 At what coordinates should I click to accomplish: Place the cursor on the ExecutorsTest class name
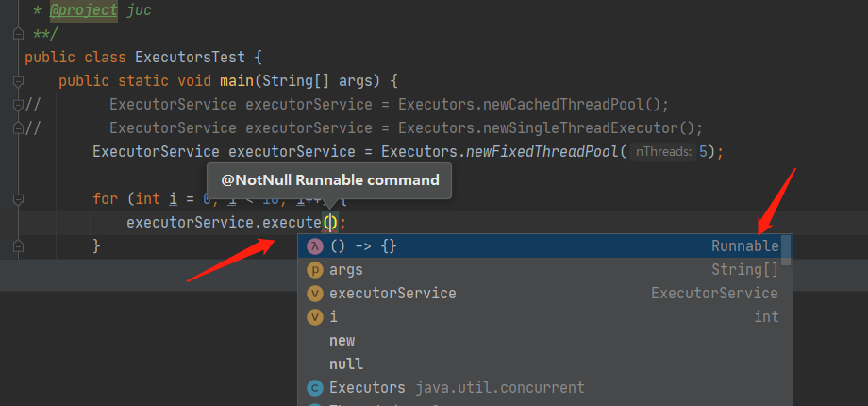tap(190, 58)
